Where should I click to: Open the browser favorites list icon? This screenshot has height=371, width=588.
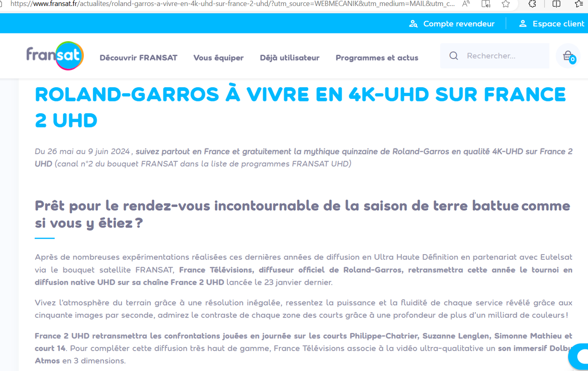tap(578, 4)
